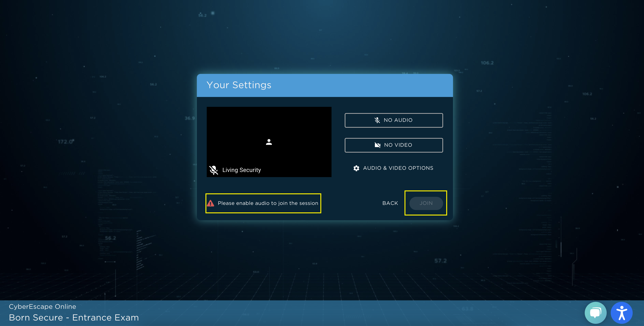Click the JOIN button
Viewport: 644px width, 326px height.
[426, 203]
